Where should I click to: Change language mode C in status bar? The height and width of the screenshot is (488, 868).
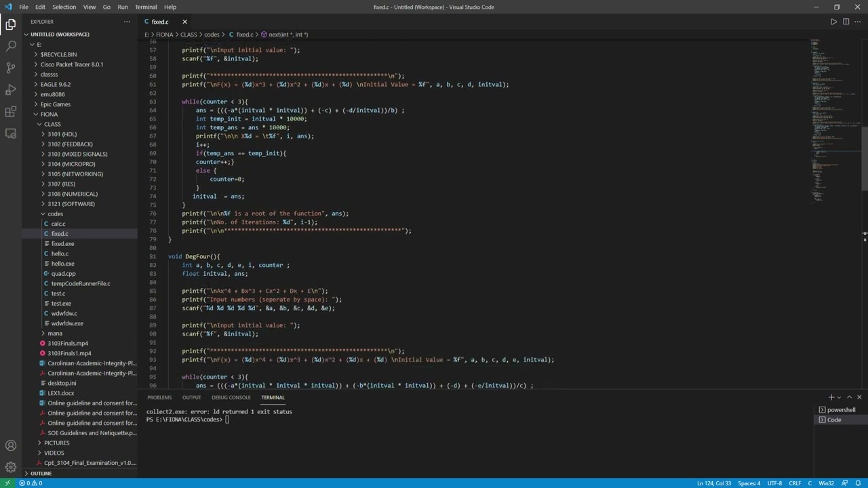click(811, 483)
